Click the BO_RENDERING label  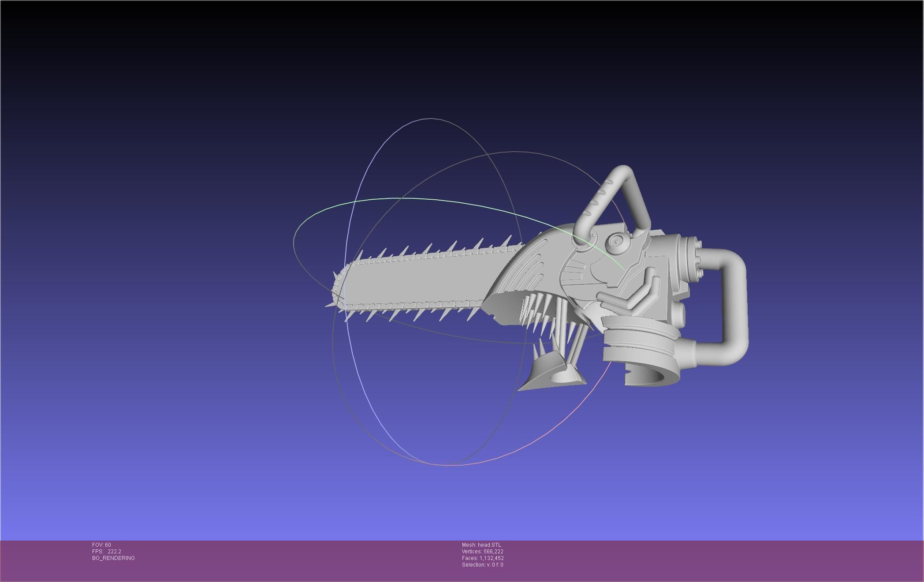113,558
